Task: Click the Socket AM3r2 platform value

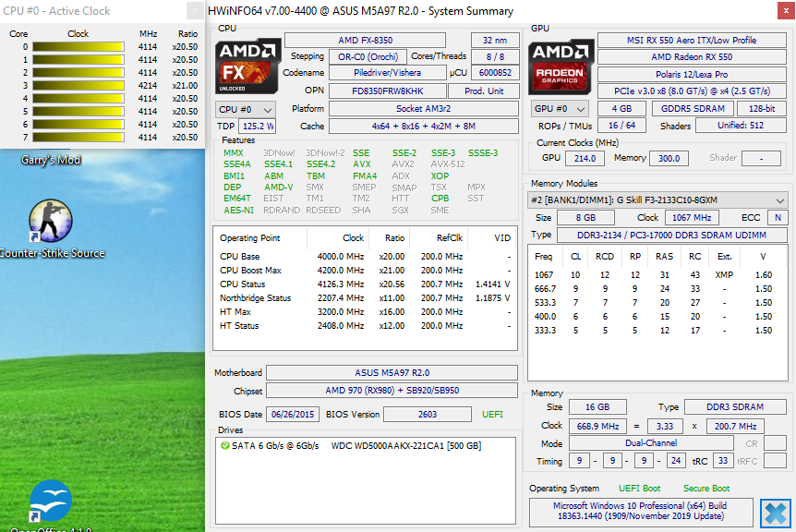Action: click(x=423, y=109)
